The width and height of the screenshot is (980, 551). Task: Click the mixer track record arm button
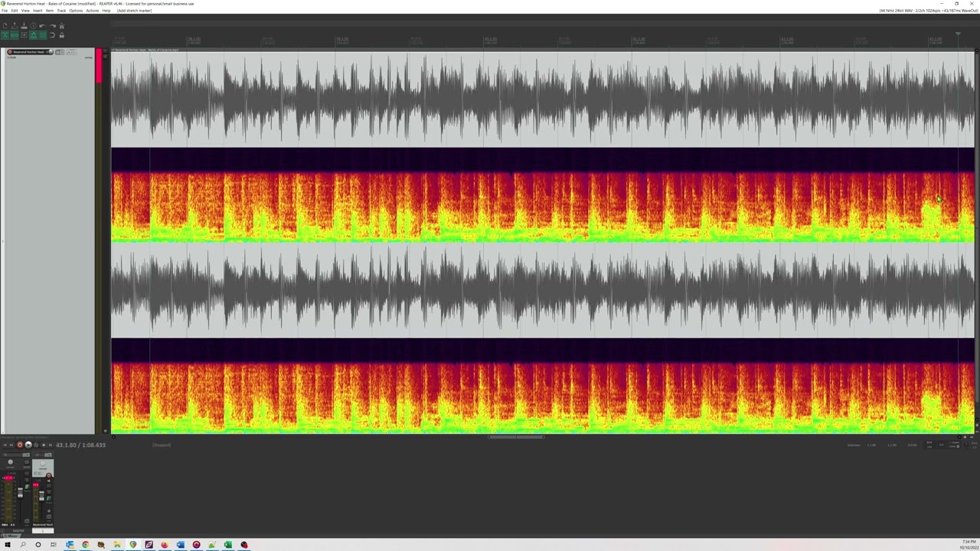tap(48, 475)
